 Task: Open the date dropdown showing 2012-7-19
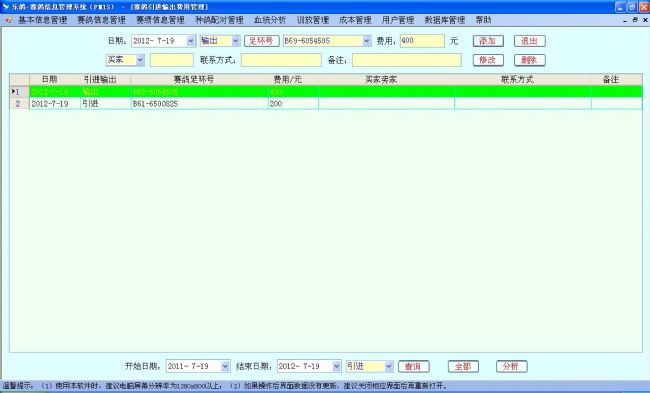[191, 41]
